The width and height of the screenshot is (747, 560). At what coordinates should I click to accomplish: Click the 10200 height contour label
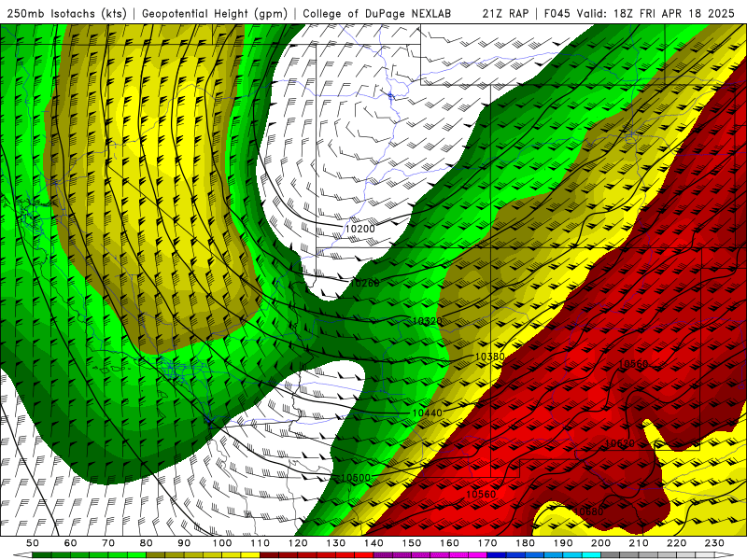click(359, 229)
